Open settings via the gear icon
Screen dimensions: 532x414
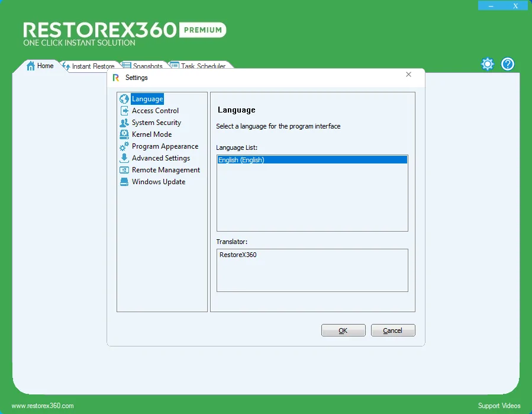click(488, 64)
